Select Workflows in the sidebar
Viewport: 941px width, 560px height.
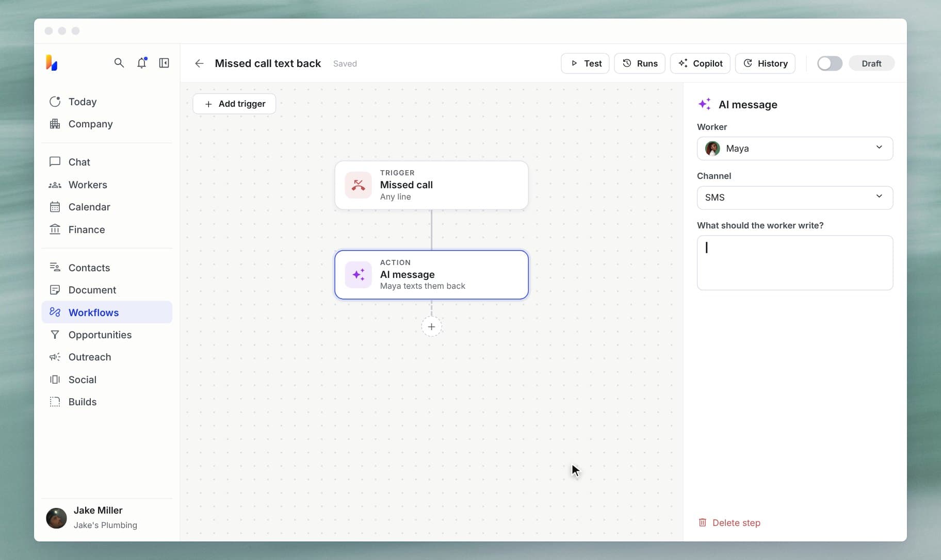107,312
